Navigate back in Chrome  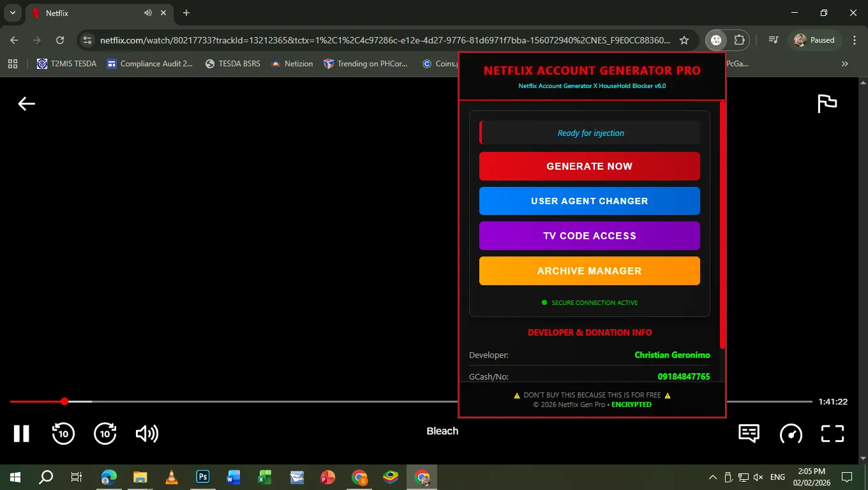tap(14, 40)
